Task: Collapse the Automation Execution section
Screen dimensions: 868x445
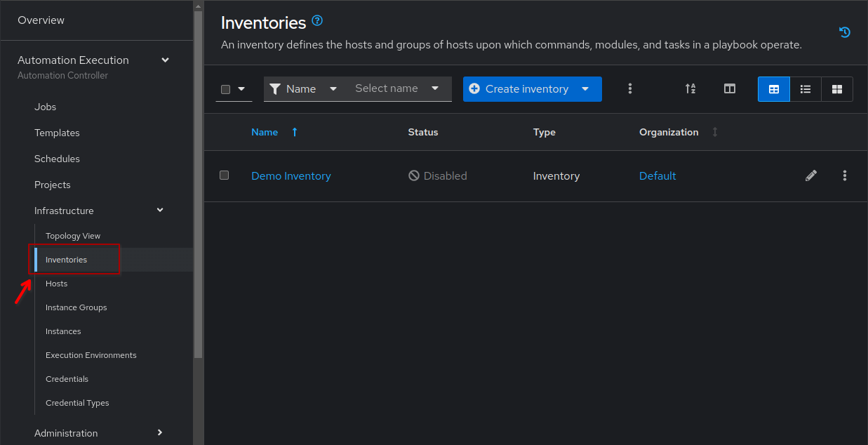Action: [166, 60]
